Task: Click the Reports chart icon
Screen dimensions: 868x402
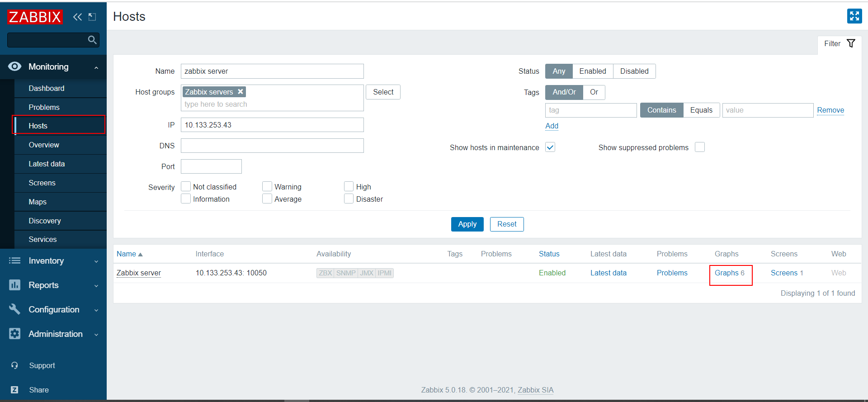Action: point(14,285)
